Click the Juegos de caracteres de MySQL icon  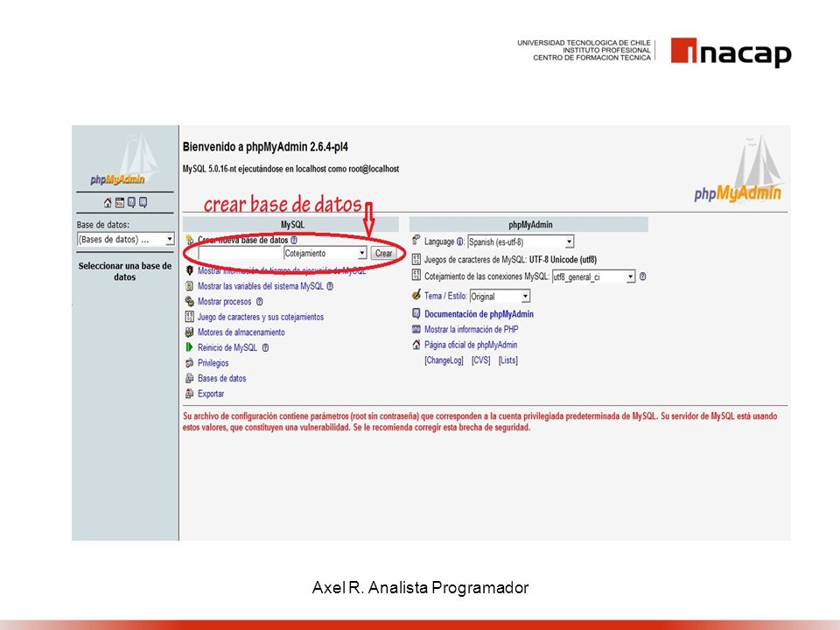(416, 260)
